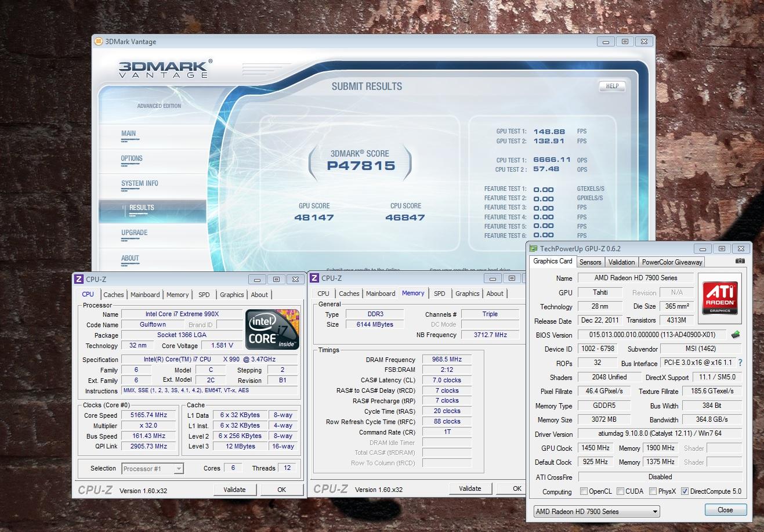Click the 3DMark Vantage title bar icon
The width and height of the screenshot is (764, 532).
[99, 41]
